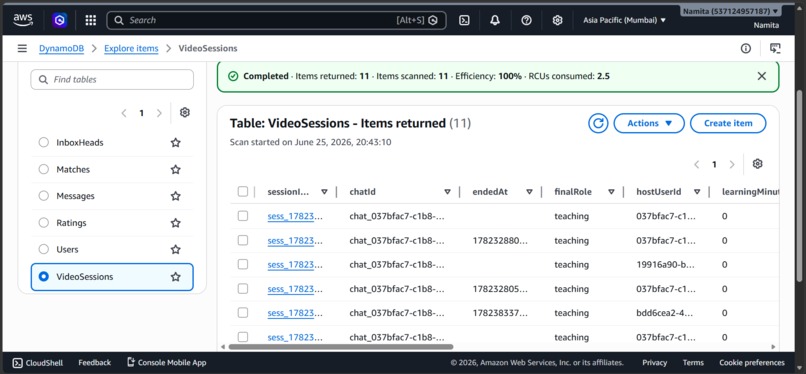Launch CloudShell from the top bar icon
Image resolution: width=806 pixels, height=374 pixels.
click(x=464, y=20)
